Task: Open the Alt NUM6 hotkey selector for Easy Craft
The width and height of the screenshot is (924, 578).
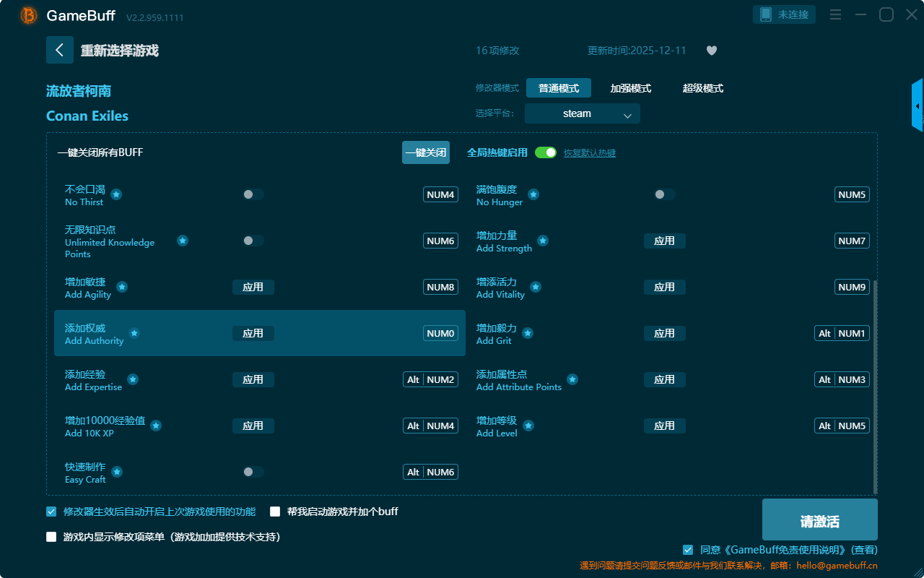Action: coord(430,472)
